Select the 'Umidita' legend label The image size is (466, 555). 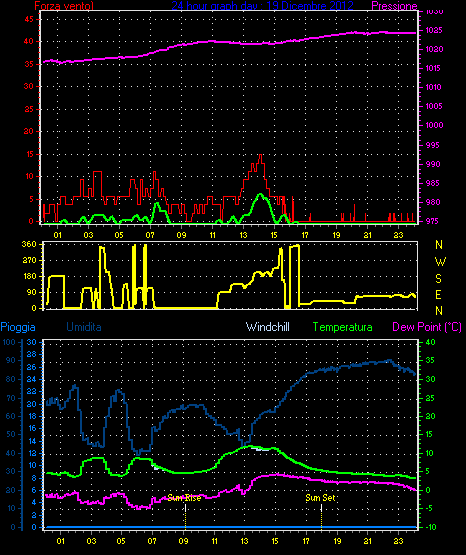pos(84,327)
